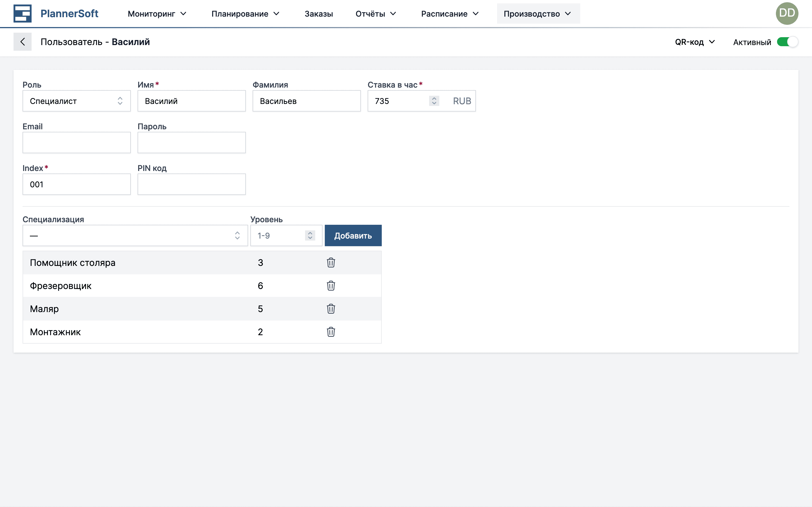Image resolution: width=812 pixels, height=507 pixels.
Task: Open the QR-код dropdown
Action: click(694, 42)
